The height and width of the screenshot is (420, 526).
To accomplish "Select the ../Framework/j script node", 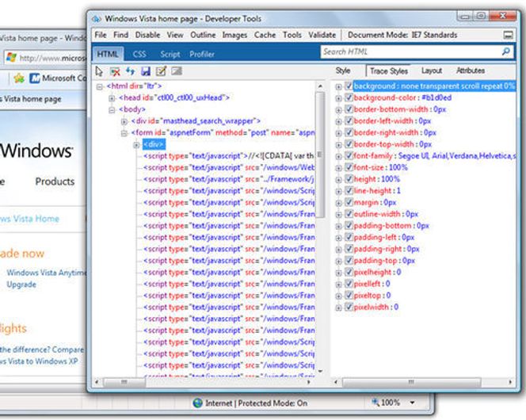I will tap(229, 179).
